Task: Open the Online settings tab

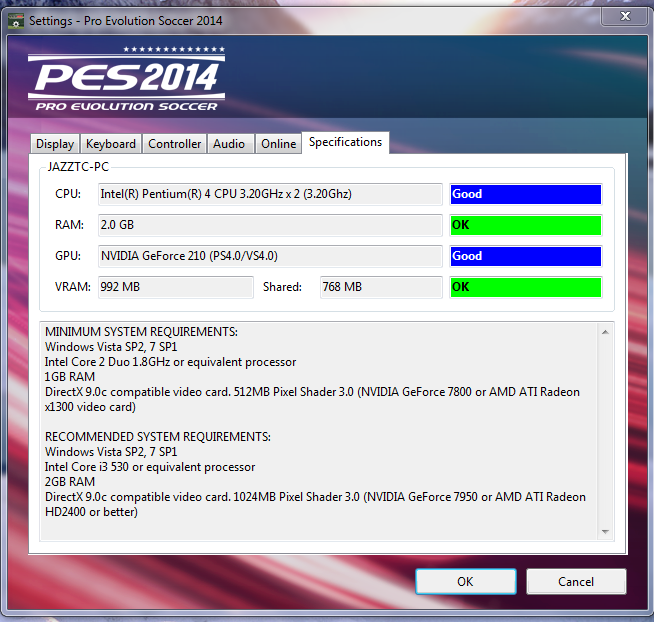Action: 279,144
